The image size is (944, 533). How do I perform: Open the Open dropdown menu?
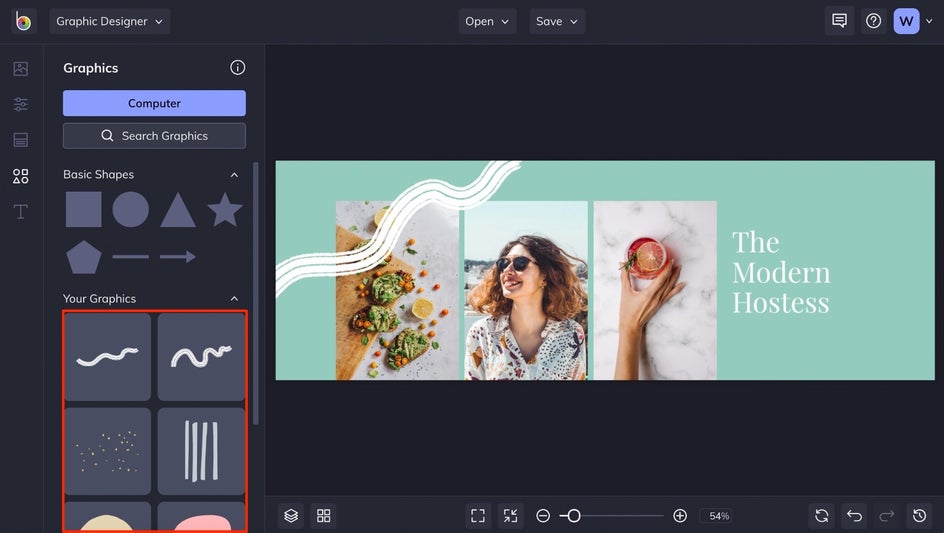[x=487, y=21]
